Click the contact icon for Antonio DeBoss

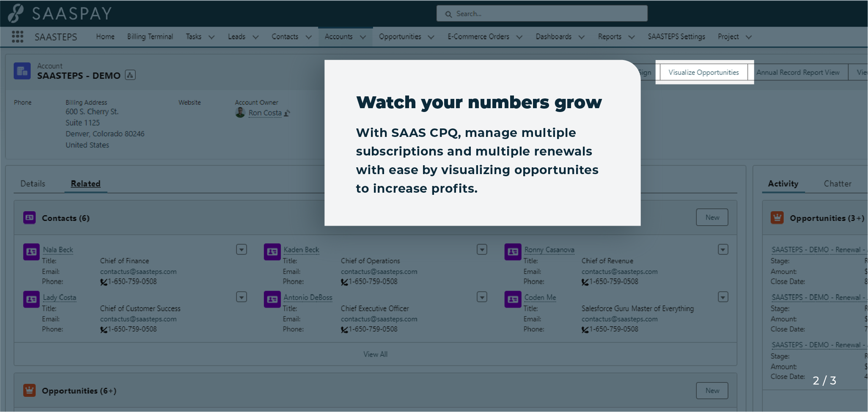[x=272, y=300]
